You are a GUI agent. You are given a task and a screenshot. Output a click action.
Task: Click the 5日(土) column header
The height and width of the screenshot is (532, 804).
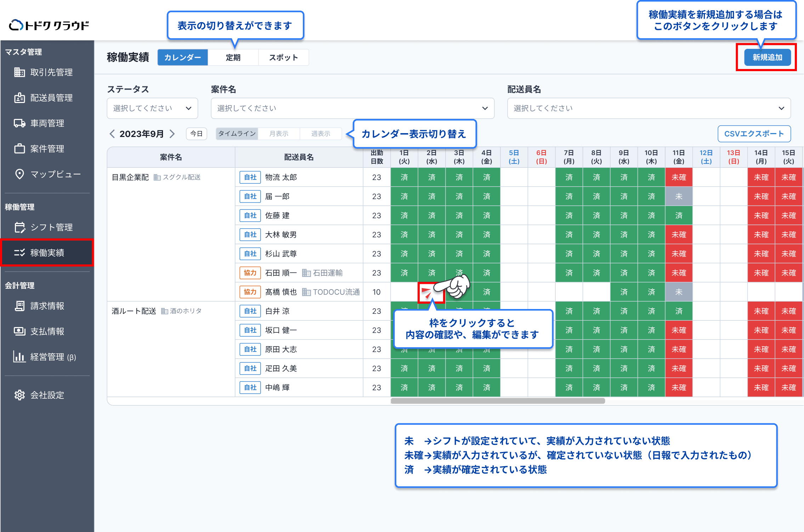(514, 157)
